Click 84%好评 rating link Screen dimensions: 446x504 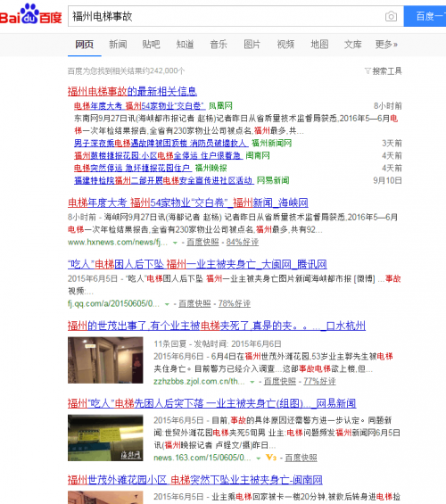point(243,242)
